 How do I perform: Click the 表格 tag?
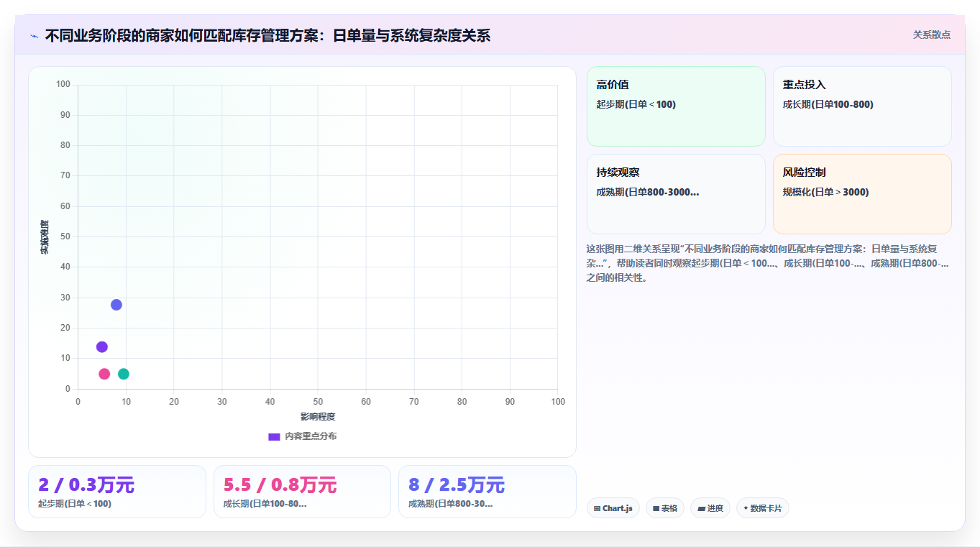665,508
